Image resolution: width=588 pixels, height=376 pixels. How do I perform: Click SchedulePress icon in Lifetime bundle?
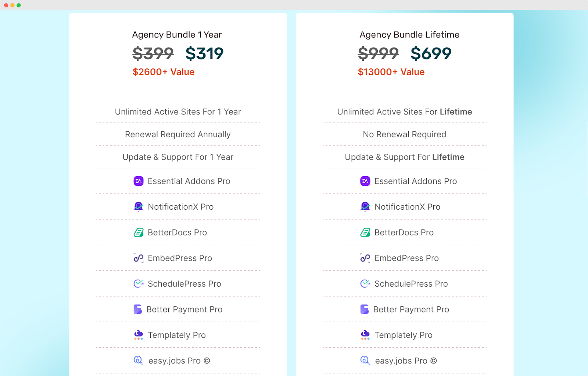coord(365,284)
